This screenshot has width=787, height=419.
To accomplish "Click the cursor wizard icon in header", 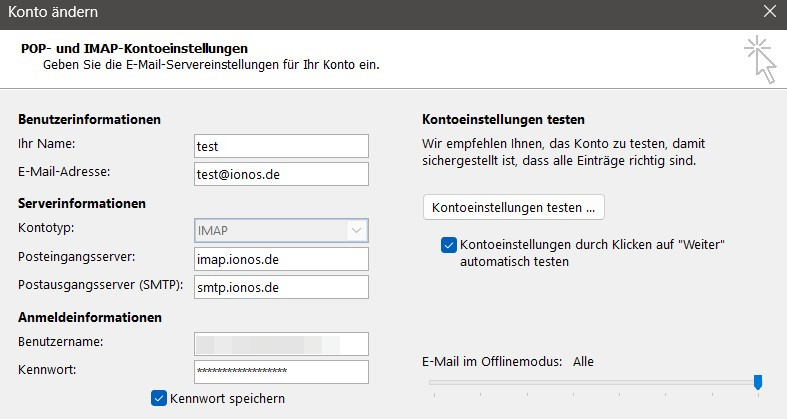I will click(x=761, y=59).
